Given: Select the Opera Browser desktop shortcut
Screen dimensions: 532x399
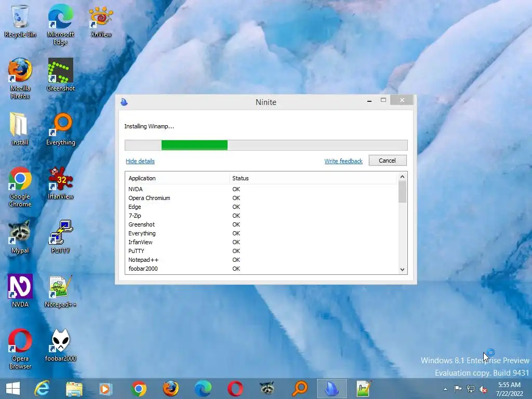Looking at the screenshot, I should (20, 349).
